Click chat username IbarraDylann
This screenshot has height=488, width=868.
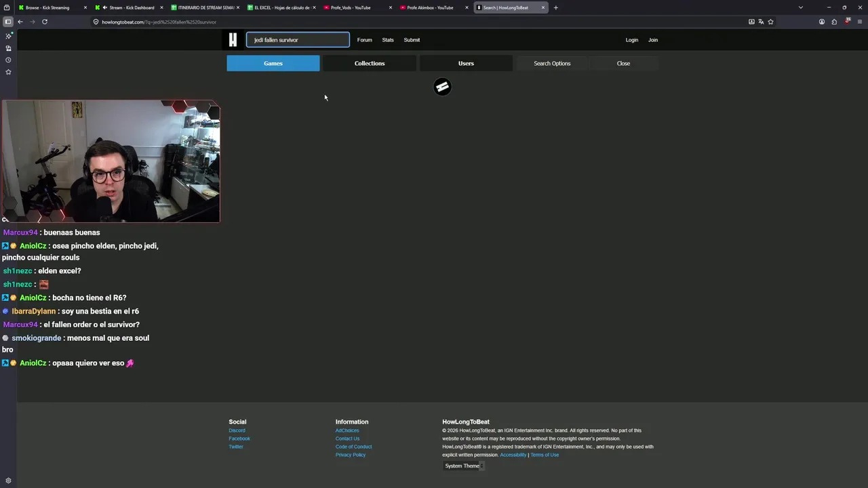point(34,311)
